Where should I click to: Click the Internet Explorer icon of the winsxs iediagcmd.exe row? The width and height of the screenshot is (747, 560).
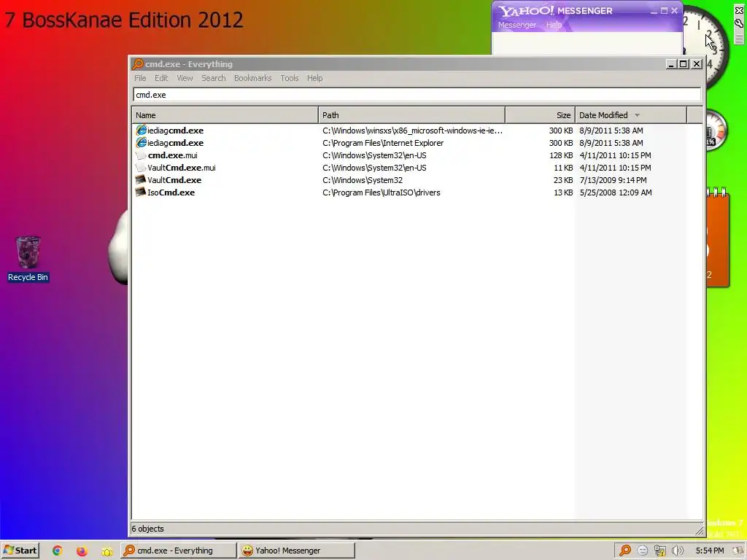(141, 130)
